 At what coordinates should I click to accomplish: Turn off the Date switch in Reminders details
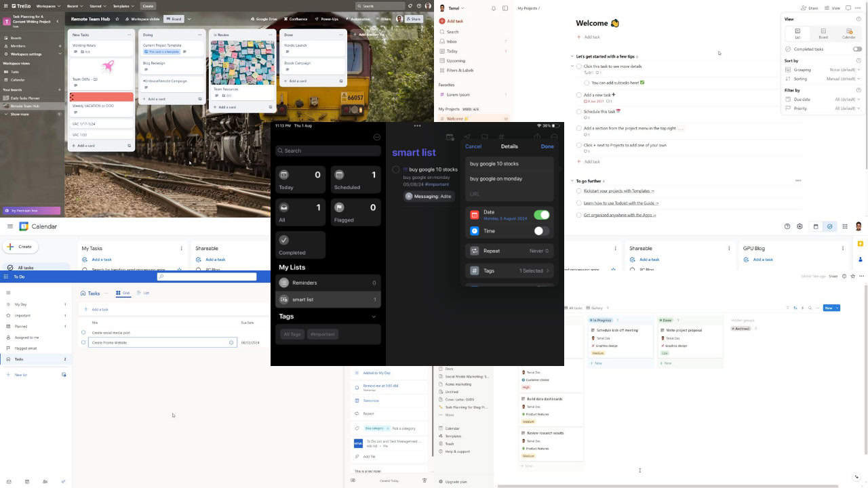coord(542,215)
